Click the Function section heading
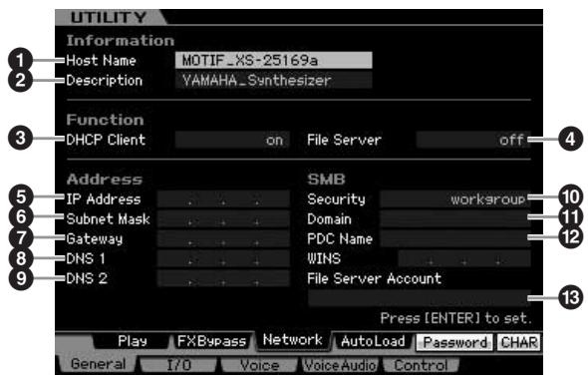This screenshot has height=380, width=588. click(x=105, y=120)
